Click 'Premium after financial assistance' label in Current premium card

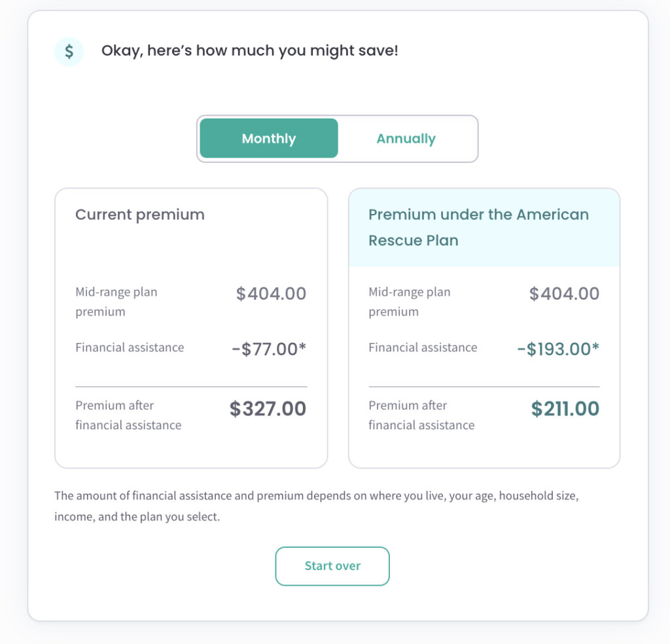[128, 415]
